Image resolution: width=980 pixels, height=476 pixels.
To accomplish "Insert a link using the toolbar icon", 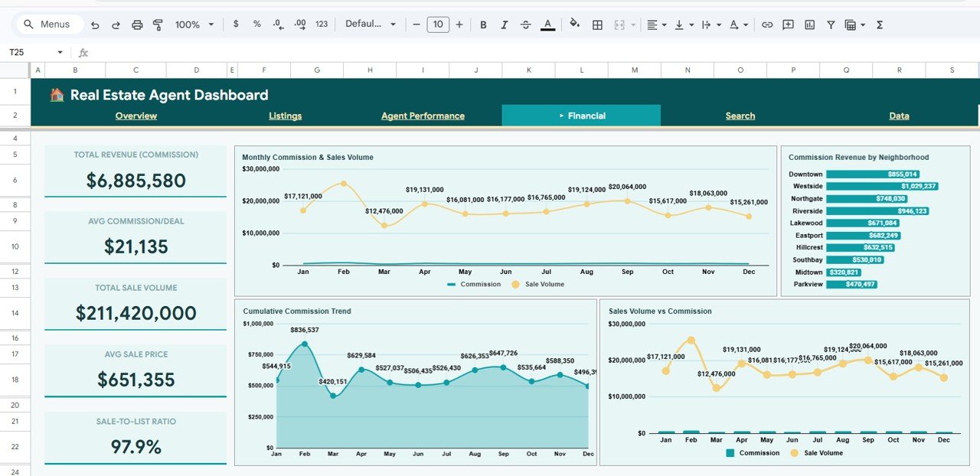I will tap(767, 24).
